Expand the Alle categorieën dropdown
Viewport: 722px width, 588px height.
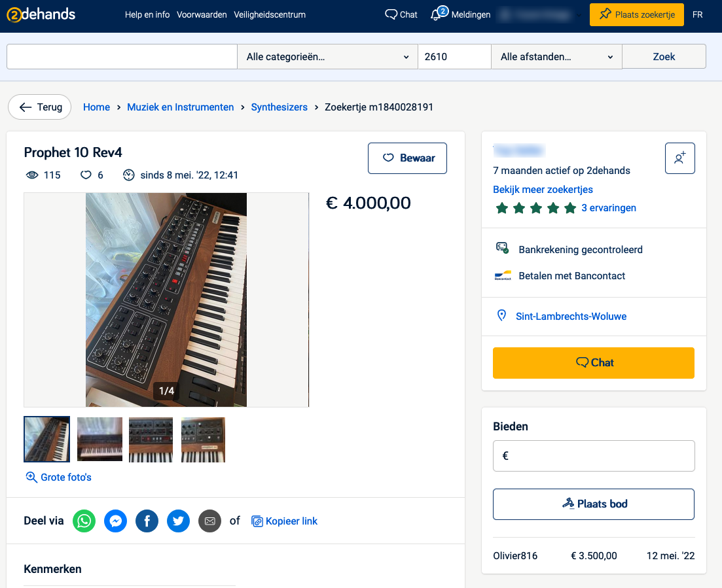point(327,57)
